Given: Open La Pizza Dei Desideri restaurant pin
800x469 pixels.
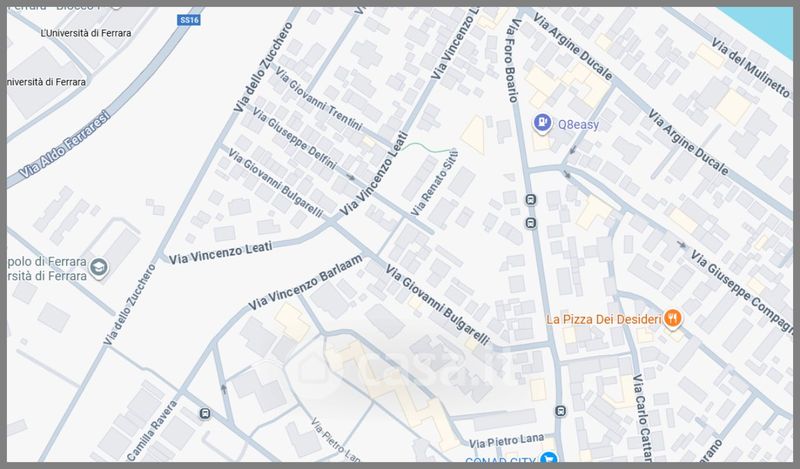Looking at the screenshot, I should tap(673, 319).
